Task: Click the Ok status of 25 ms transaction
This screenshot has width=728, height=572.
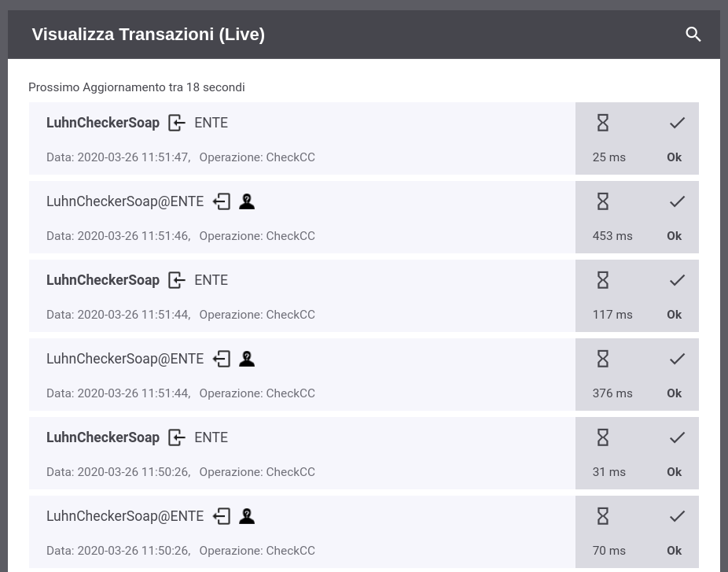Action: click(674, 157)
